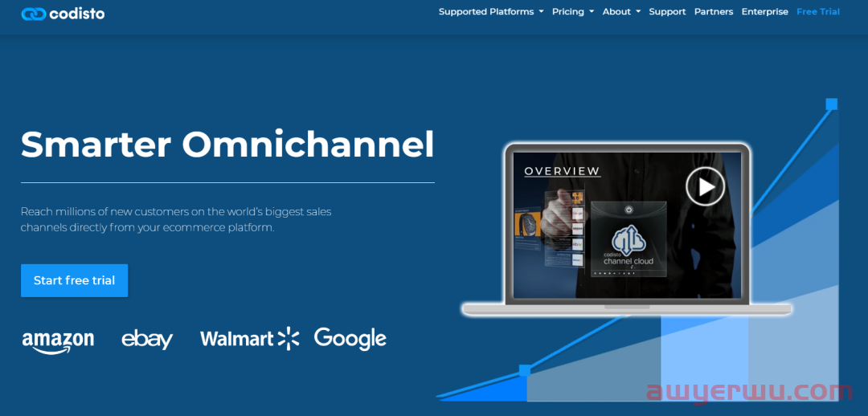
Task: Click the Walmart logo
Action: (x=250, y=339)
